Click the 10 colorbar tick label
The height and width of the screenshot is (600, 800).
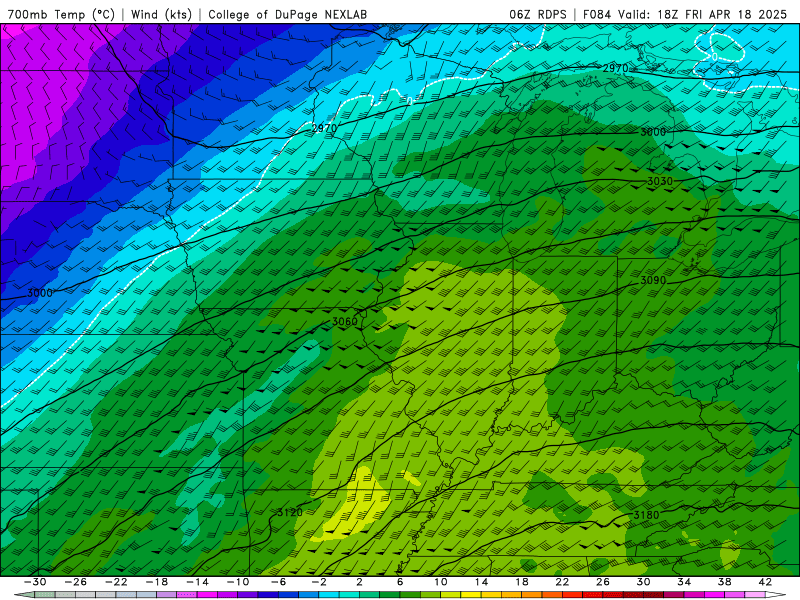[441, 582]
